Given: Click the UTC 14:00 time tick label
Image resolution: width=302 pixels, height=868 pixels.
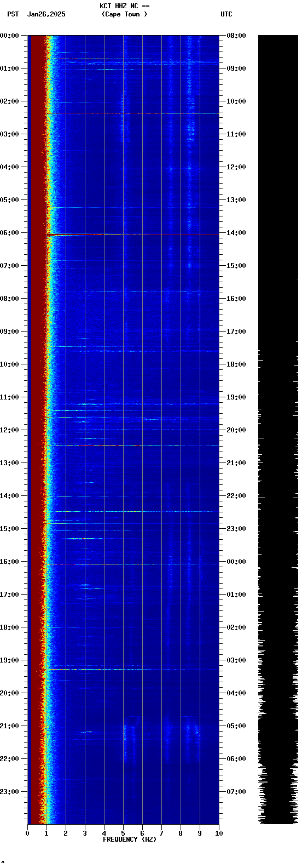Looking at the screenshot, I should coord(236,233).
